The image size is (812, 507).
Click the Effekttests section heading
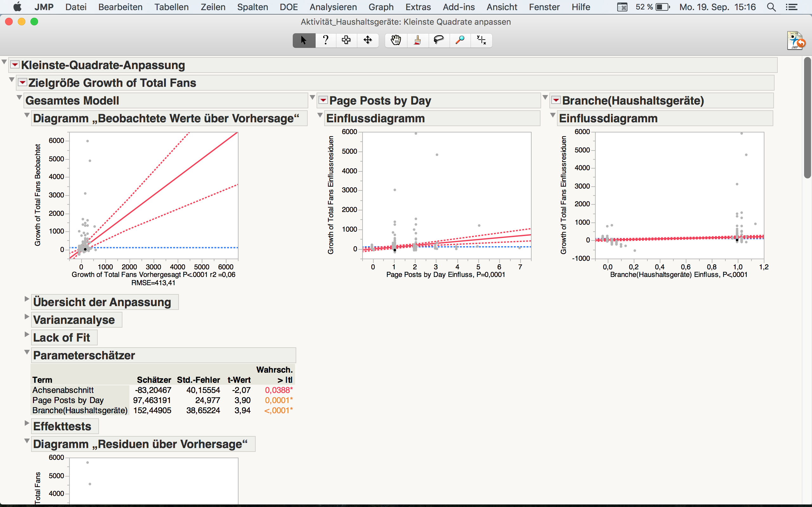tap(62, 426)
